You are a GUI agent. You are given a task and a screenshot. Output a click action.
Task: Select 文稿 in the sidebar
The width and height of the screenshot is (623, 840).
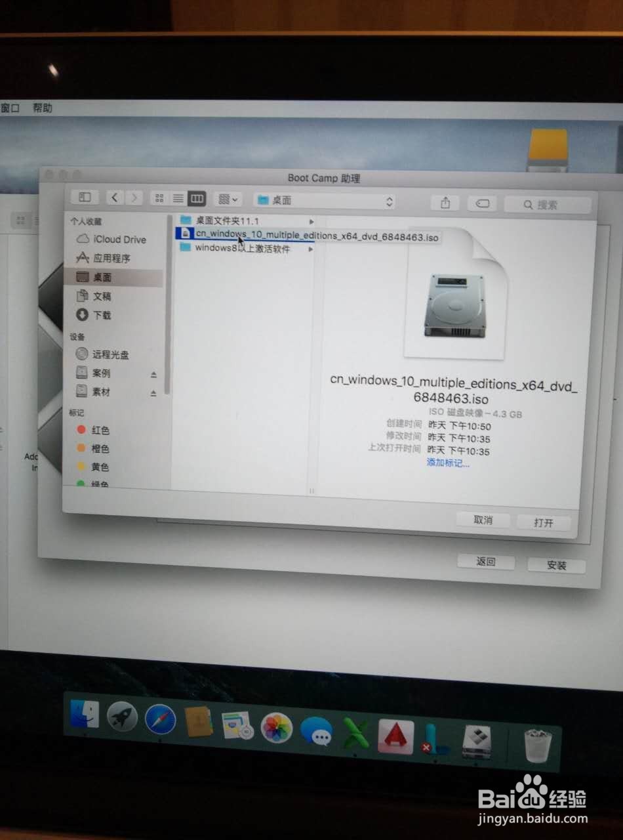click(94, 297)
